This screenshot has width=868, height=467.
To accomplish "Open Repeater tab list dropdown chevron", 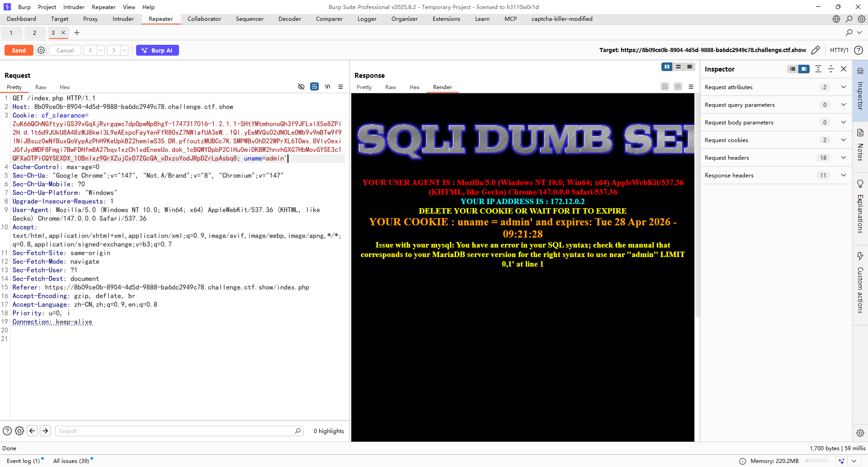I will 859,33.
